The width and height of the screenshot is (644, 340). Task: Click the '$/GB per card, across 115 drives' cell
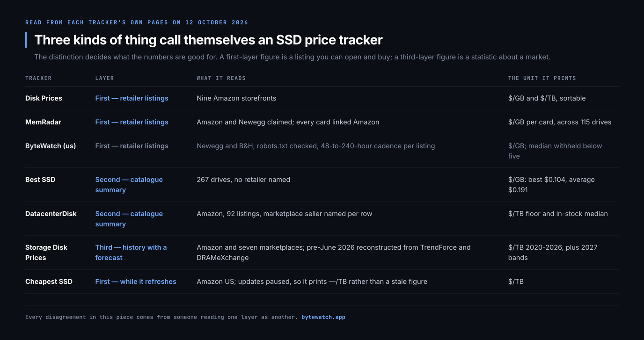pyautogui.click(x=560, y=122)
